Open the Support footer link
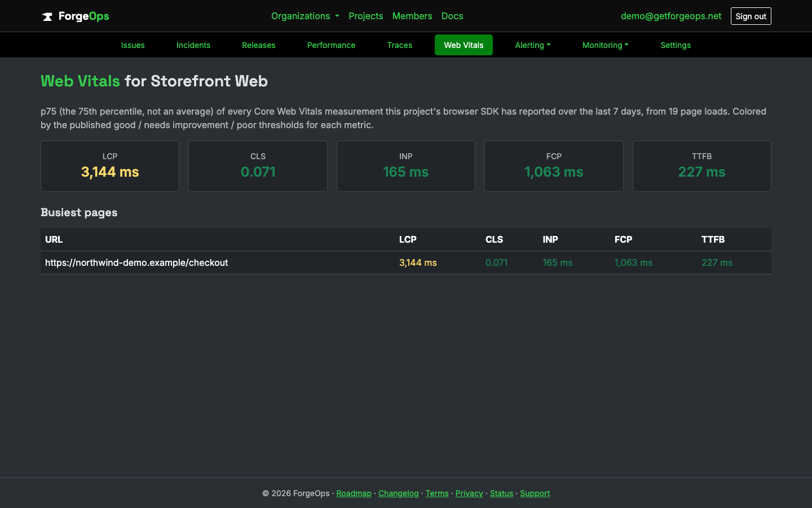812x508 pixels. click(x=535, y=493)
